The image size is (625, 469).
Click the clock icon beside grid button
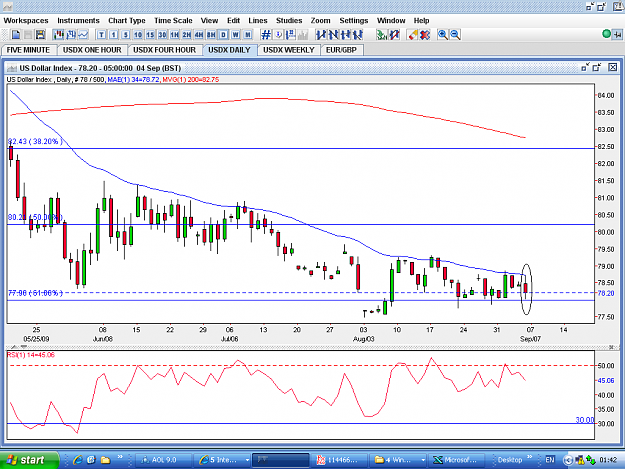coord(278,35)
